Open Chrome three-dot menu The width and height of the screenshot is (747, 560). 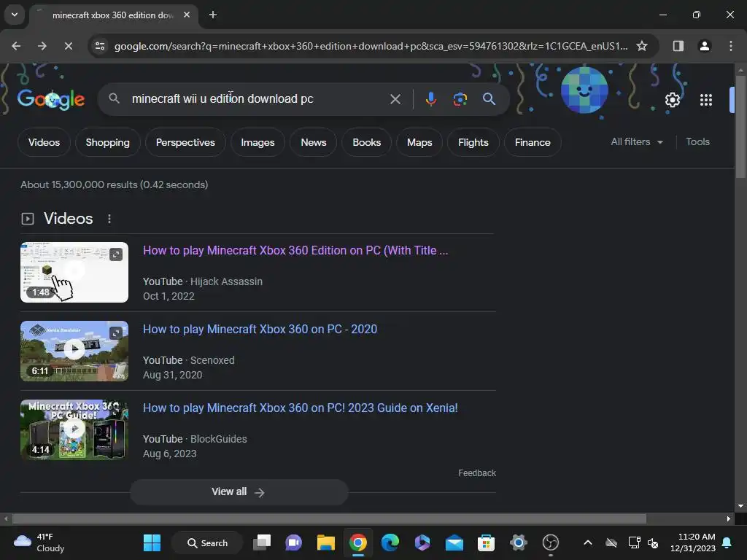(730, 46)
